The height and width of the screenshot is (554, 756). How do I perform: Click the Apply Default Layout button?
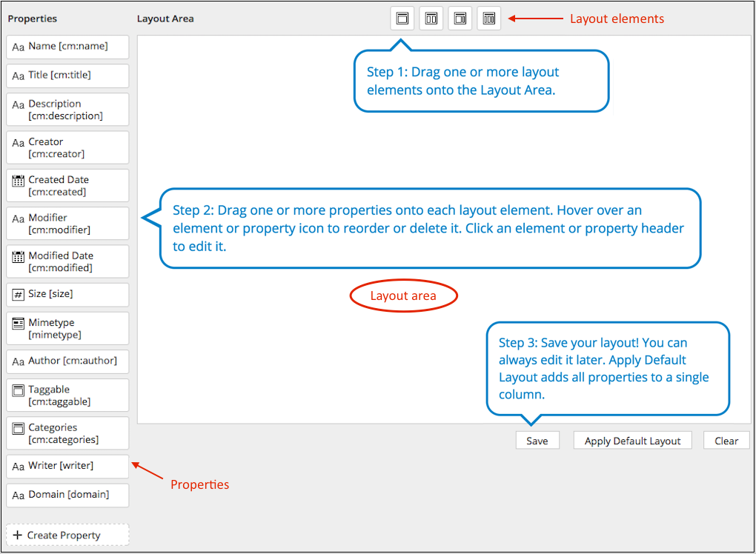pos(632,440)
